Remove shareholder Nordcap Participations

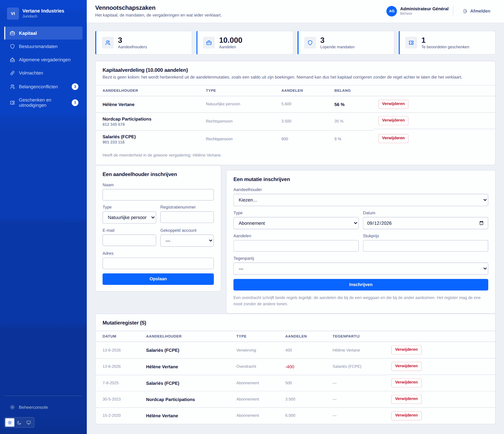[x=393, y=121]
